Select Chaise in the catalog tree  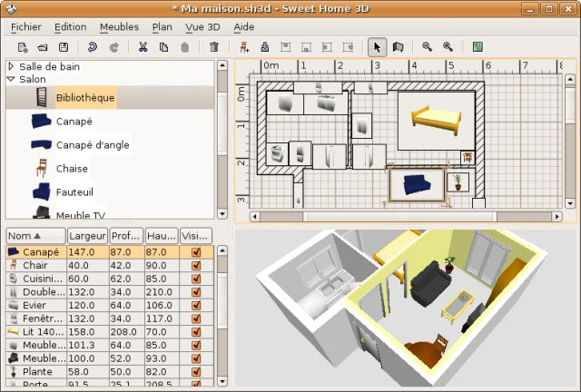coord(72,169)
